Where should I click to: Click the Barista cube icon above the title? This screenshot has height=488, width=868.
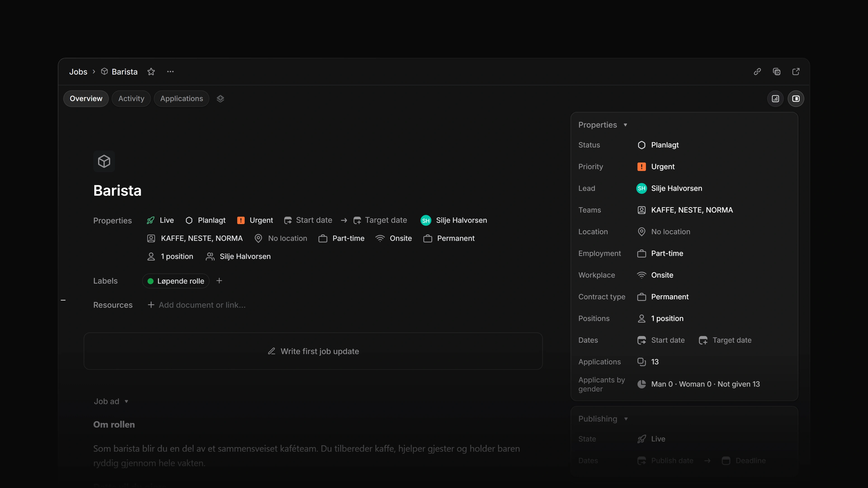pyautogui.click(x=104, y=161)
